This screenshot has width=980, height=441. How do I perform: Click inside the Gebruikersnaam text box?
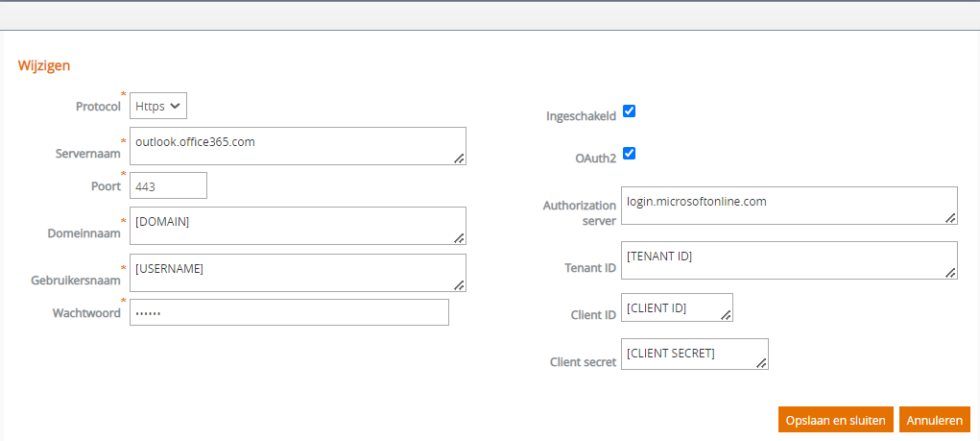point(299,273)
